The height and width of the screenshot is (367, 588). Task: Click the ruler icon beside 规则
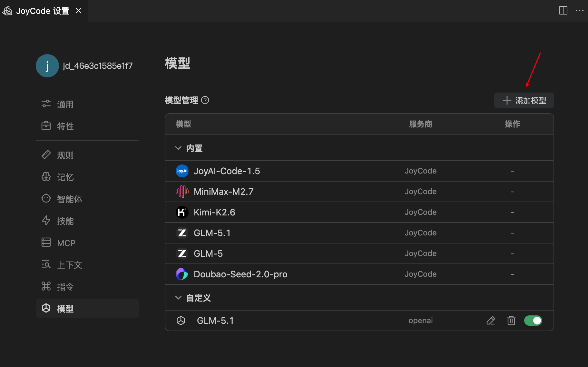[x=46, y=154]
